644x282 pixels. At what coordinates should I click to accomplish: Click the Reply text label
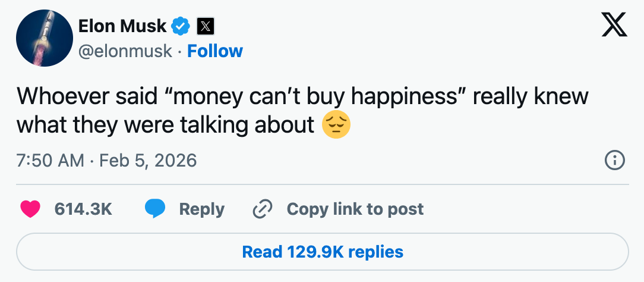(x=201, y=209)
